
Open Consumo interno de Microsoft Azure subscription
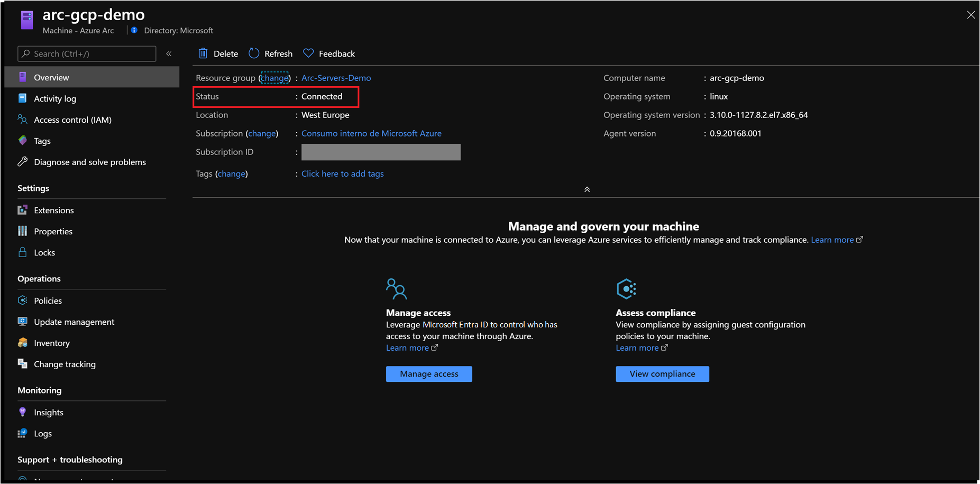[371, 133]
